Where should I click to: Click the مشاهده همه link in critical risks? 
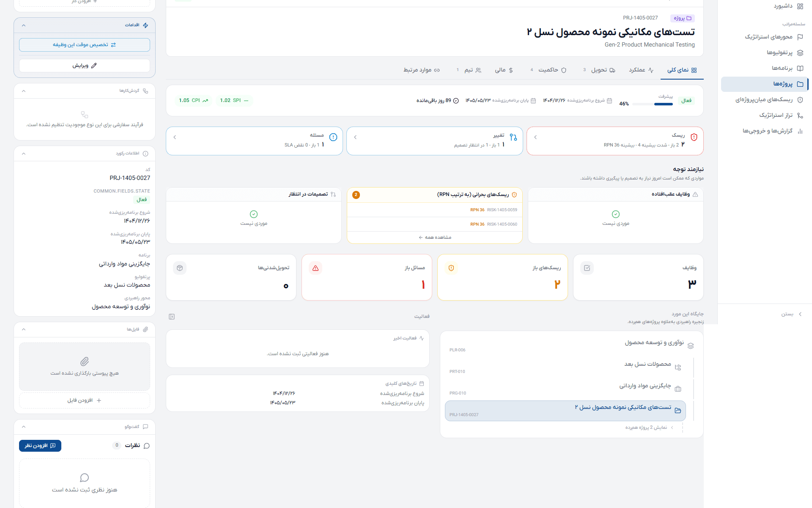pos(435,237)
